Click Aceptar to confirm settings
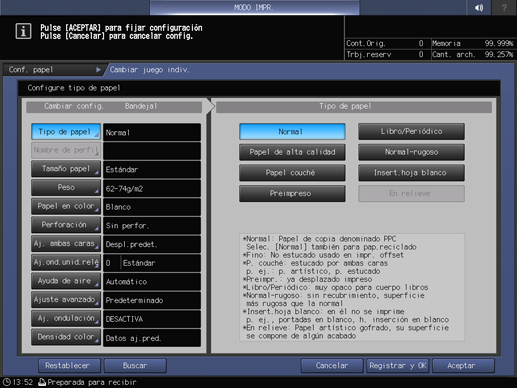The width and height of the screenshot is (517, 388). [x=463, y=366]
